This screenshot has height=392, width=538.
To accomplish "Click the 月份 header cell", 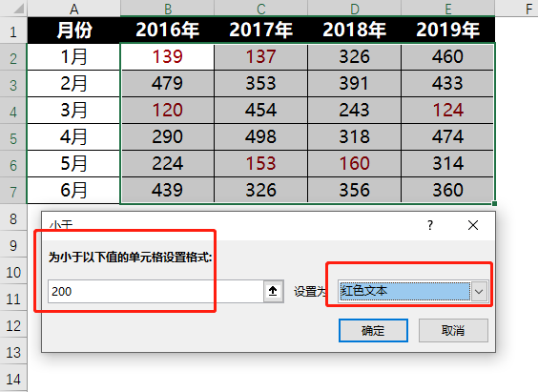I will point(74,31).
